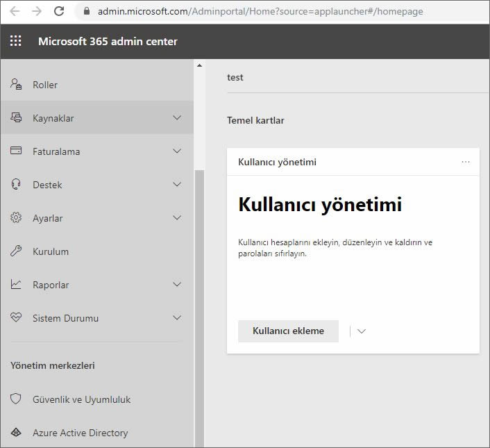Viewport: 490px width, 448px height.
Task: Expand the Kaynaklar chevron
Action: pyautogui.click(x=177, y=118)
